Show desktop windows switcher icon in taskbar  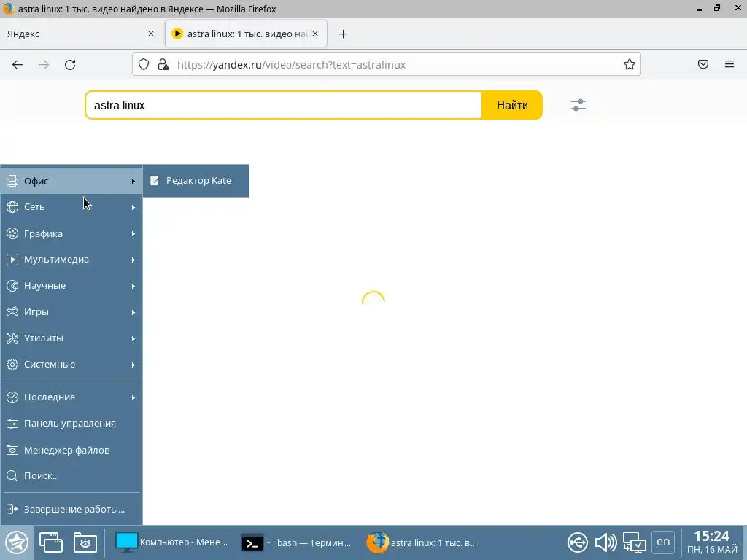click(51, 542)
